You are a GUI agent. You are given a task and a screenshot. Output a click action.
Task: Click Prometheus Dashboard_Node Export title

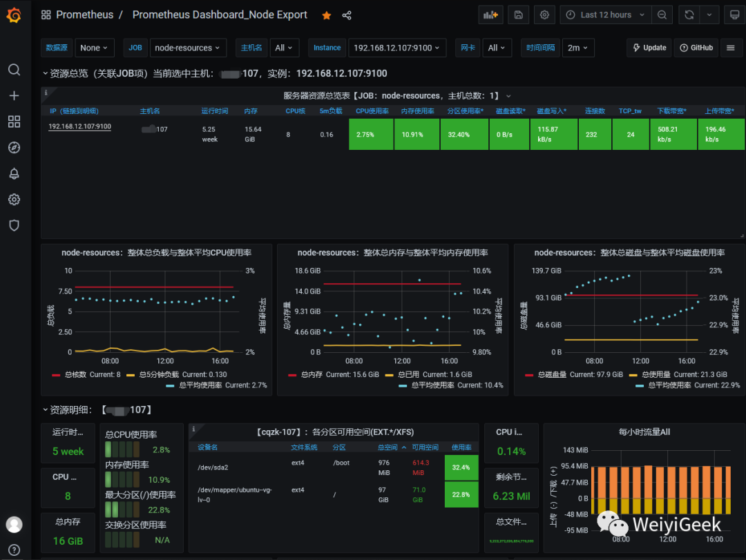(x=220, y=15)
